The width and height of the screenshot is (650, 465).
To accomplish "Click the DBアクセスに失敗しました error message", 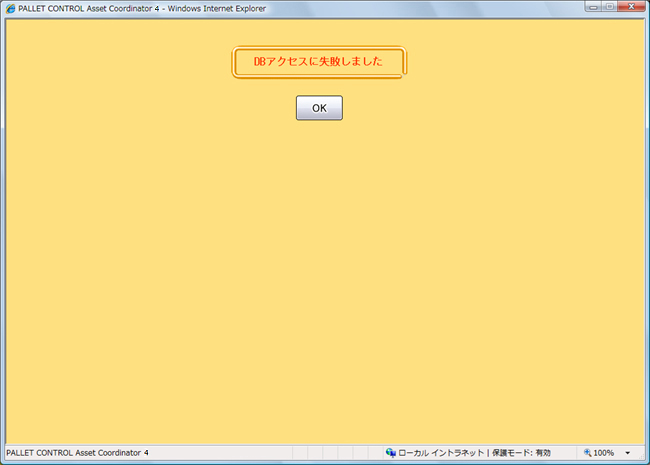I will pos(318,62).
